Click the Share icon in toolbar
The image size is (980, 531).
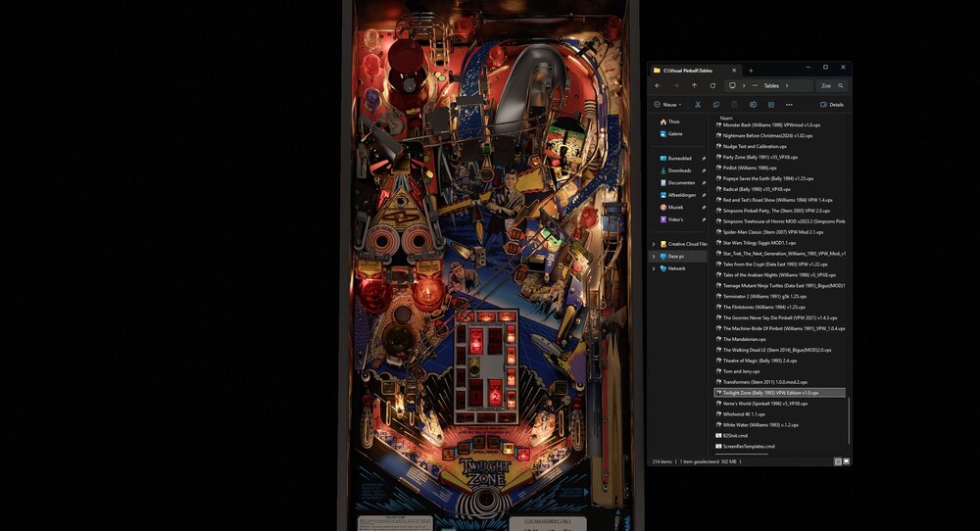(x=771, y=104)
